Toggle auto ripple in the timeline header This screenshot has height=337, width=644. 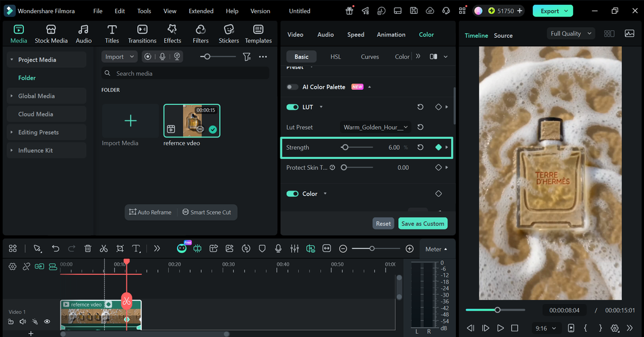[x=53, y=267]
